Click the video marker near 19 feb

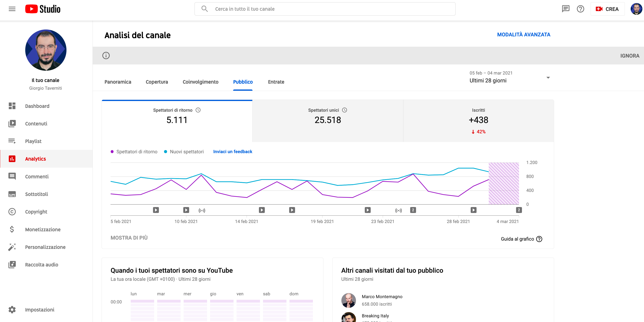point(292,210)
